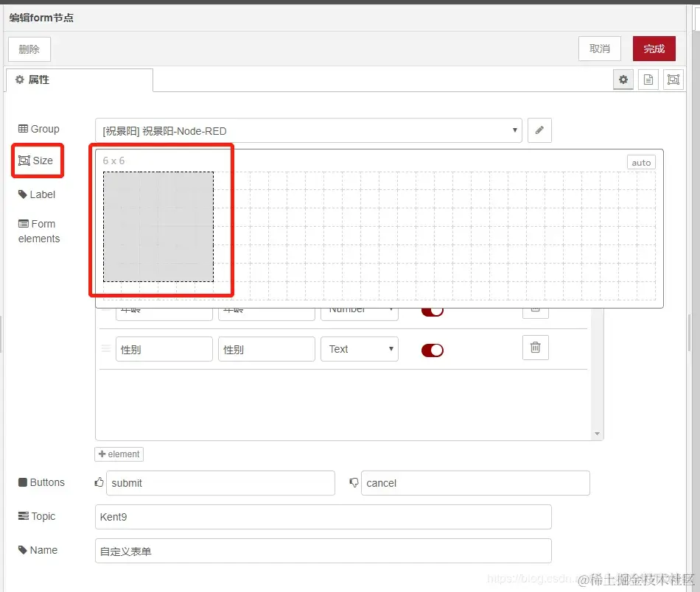
Task: Click the second 性别 value input field
Action: point(267,349)
